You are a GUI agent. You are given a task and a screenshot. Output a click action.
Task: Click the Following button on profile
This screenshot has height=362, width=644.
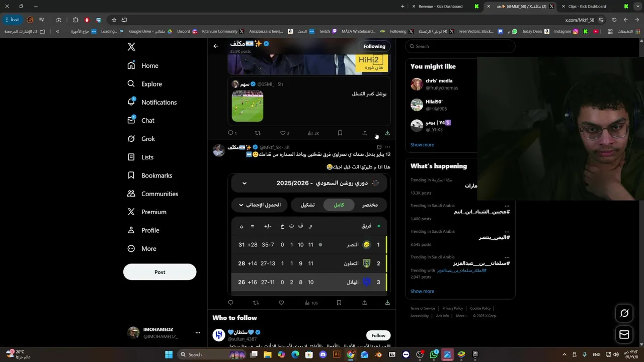(x=374, y=46)
